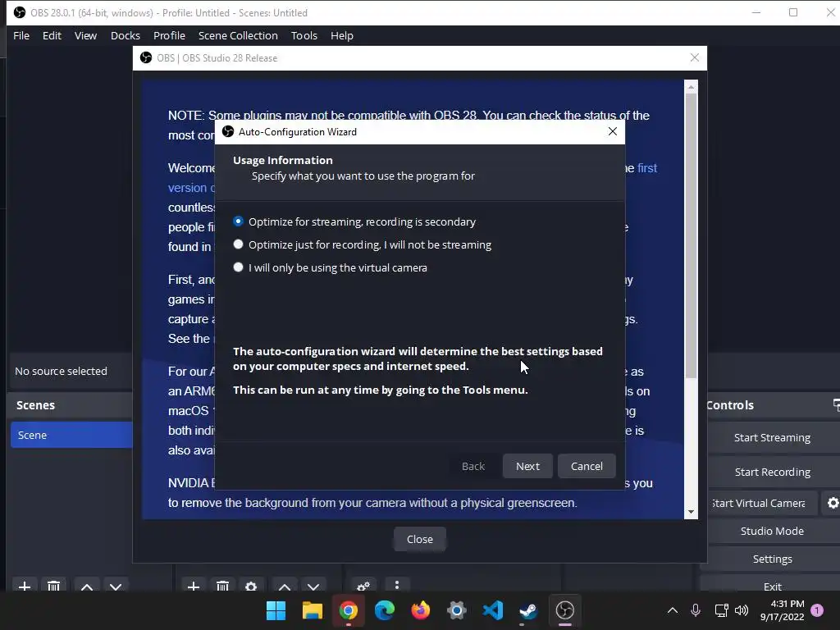Remove scene using trash icon in Scenes
This screenshot has height=630, width=840.
click(53, 587)
